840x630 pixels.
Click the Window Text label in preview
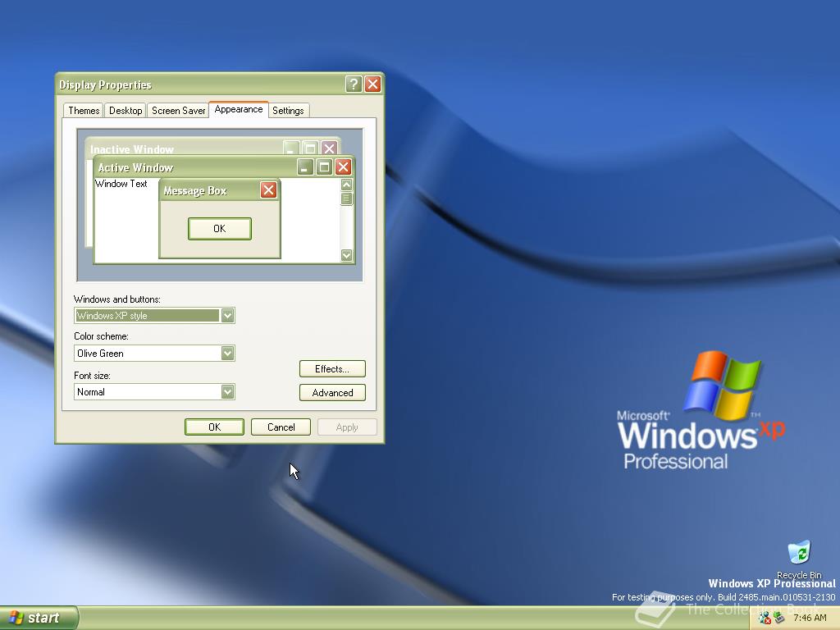121,184
